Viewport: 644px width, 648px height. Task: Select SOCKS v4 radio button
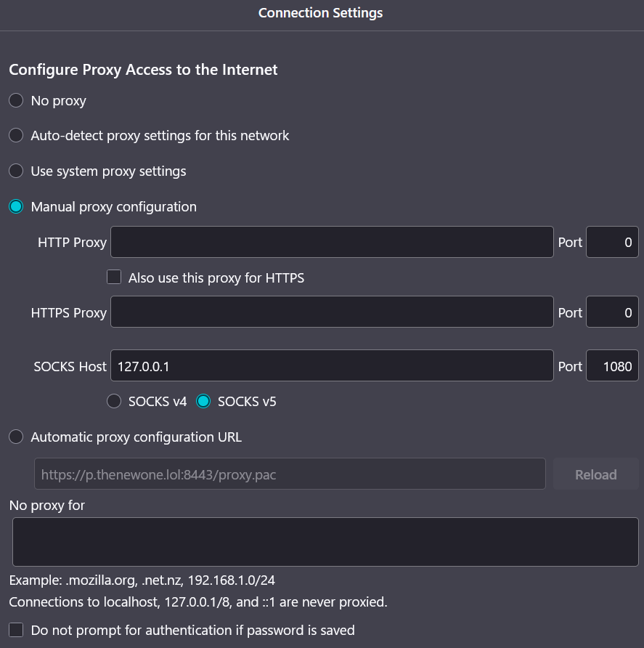(x=114, y=401)
